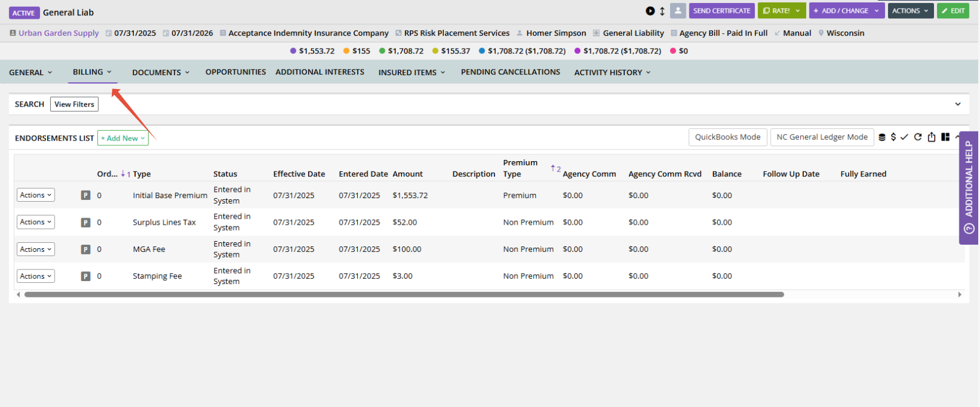The height and width of the screenshot is (407, 980).
Task: Open the ADDITIONAL HELP side panel
Action: 968,188
